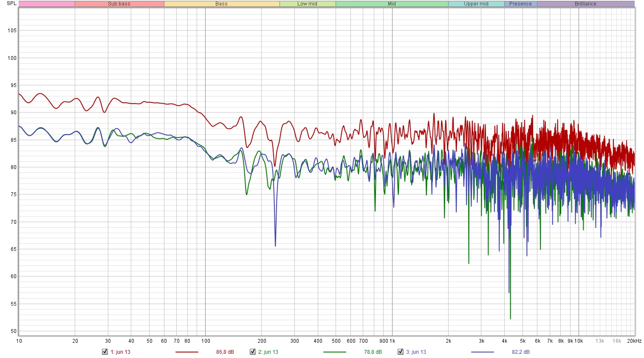Click the Sub bass frequency band label
This screenshot has height=358, width=644.
coord(119,4)
